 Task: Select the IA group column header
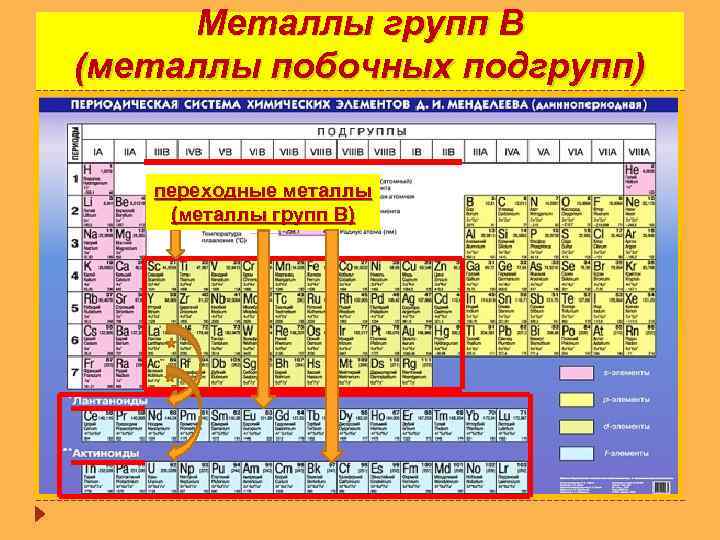(x=98, y=152)
